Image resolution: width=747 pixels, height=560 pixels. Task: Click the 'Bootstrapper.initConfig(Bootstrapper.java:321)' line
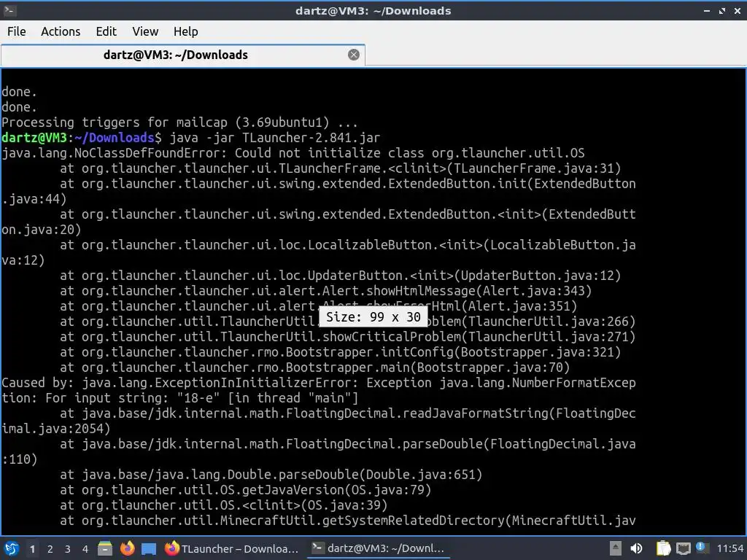pos(341,352)
